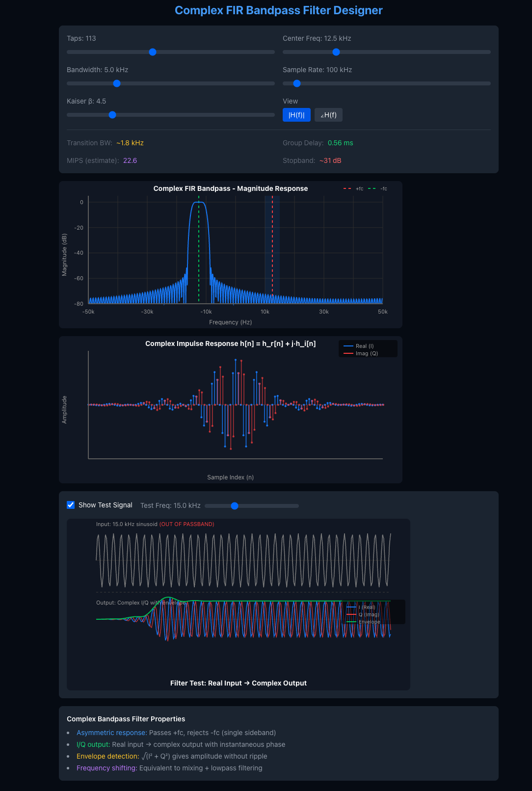Click the Taps slider handle

(x=153, y=52)
